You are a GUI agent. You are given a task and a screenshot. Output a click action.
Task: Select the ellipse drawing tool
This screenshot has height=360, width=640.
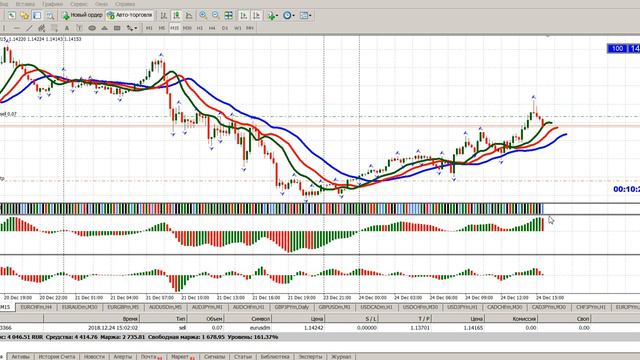point(92,28)
